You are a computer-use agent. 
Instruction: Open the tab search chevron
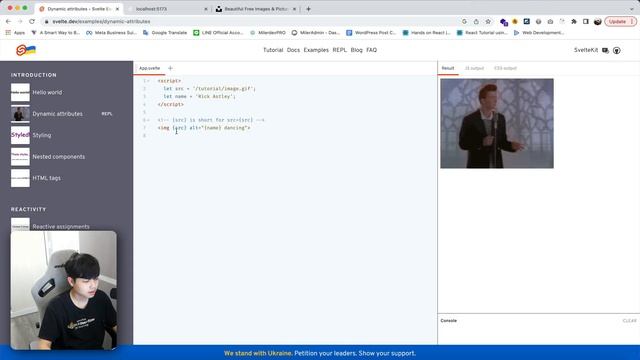point(631,9)
